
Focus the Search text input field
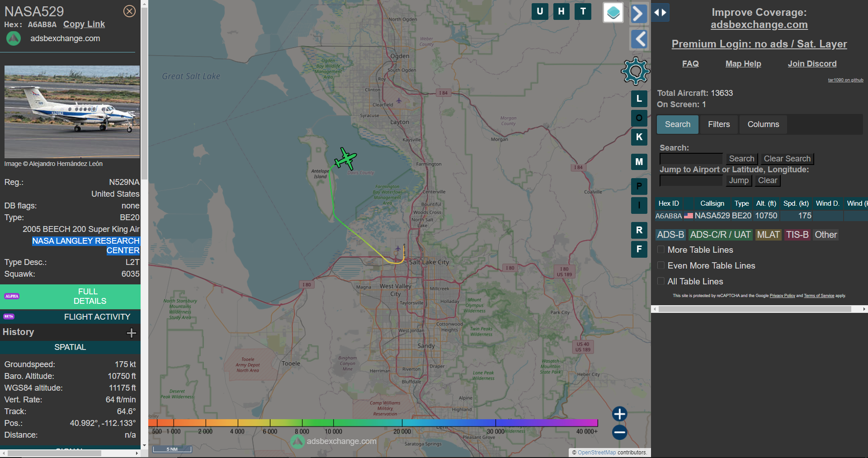(691, 159)
